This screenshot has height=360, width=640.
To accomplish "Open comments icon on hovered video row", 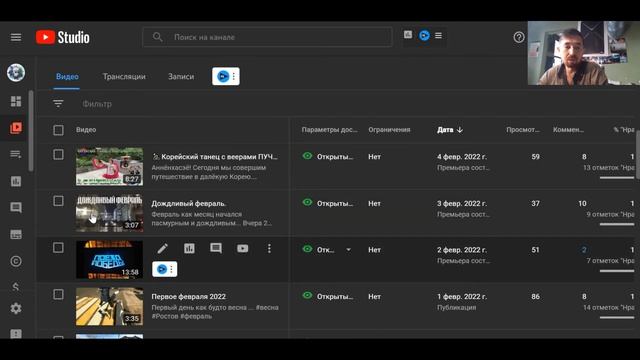I will point(216,248).
